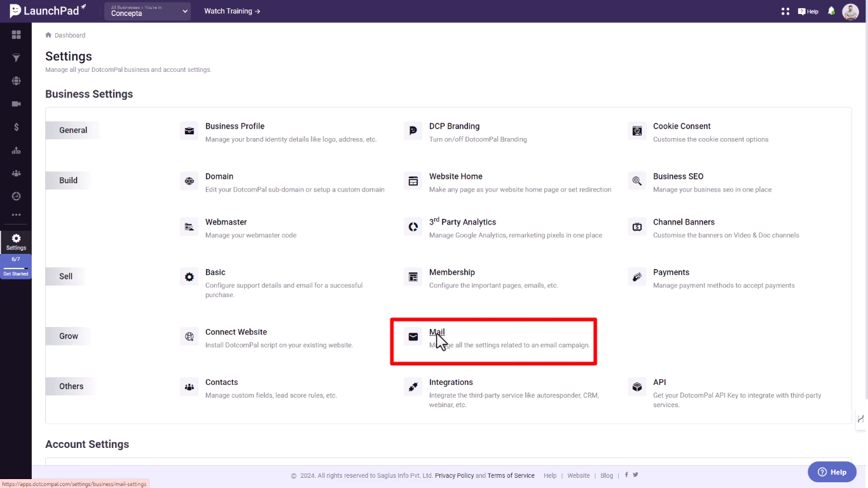The height and width of the screenshot is (488, 868).
Task: Open the 3rd Party Analytics link
Action: 462,221
